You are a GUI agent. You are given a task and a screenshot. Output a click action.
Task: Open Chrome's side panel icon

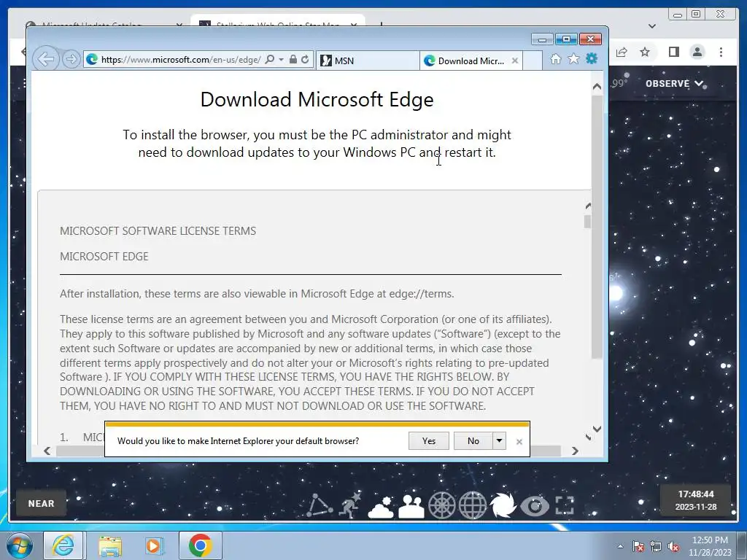point(673,52)
